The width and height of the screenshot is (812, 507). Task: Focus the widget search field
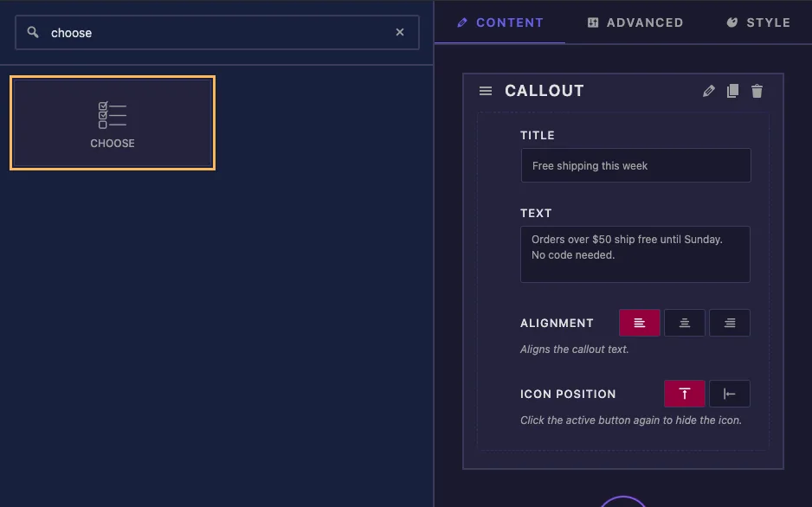point(217,32)
